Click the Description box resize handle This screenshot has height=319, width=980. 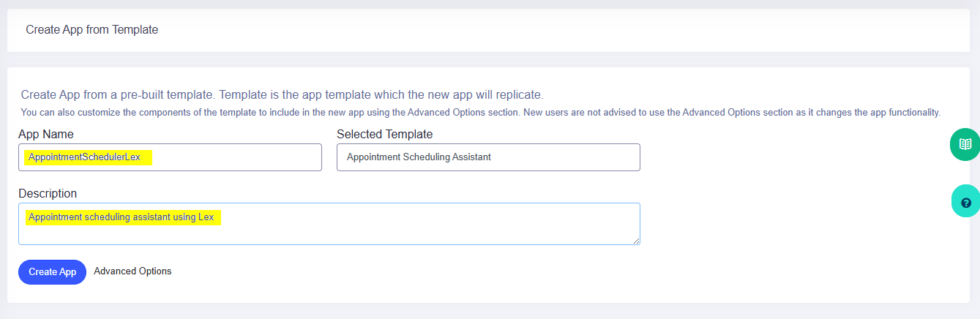[x=636, y=241]
